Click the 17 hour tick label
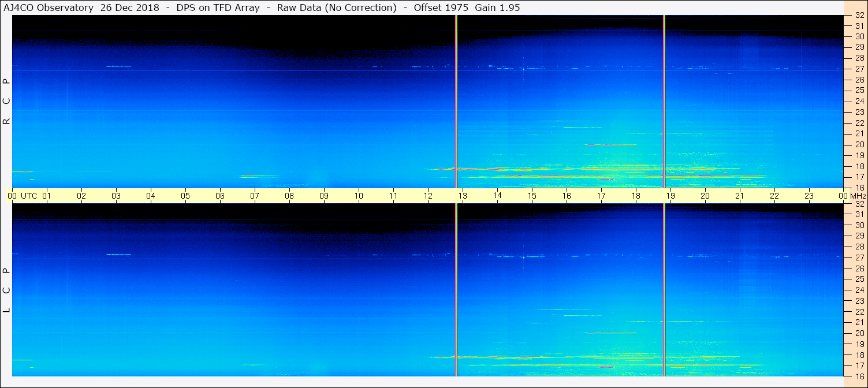868x388 pixels. click(601, 196)
